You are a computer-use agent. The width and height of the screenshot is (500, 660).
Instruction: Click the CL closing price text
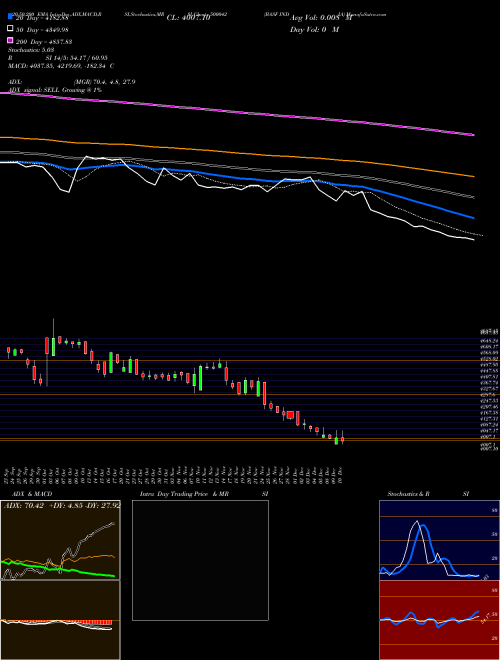coord(188,18)
